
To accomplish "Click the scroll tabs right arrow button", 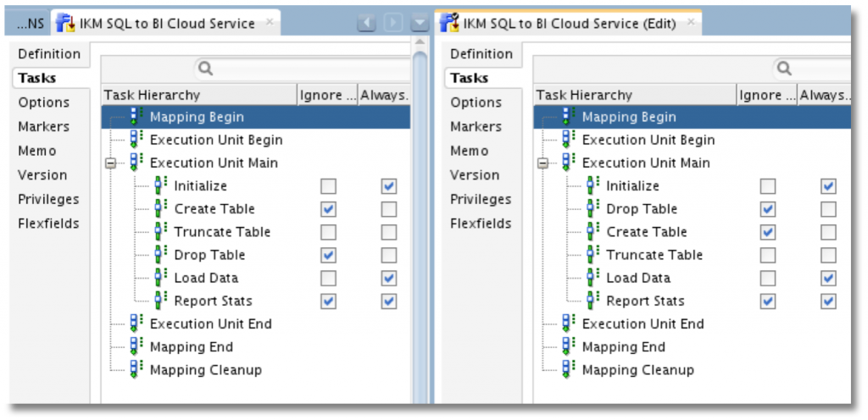I will coord(393,23).
